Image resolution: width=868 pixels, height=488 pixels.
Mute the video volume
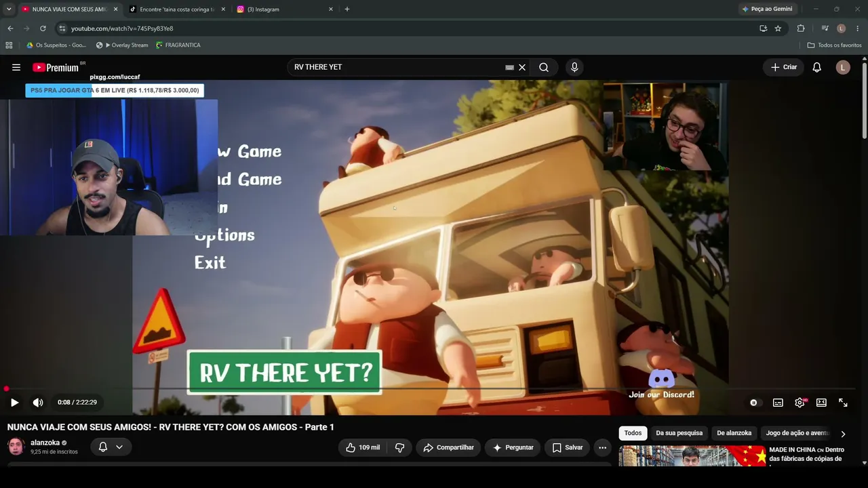coord(38,403)
